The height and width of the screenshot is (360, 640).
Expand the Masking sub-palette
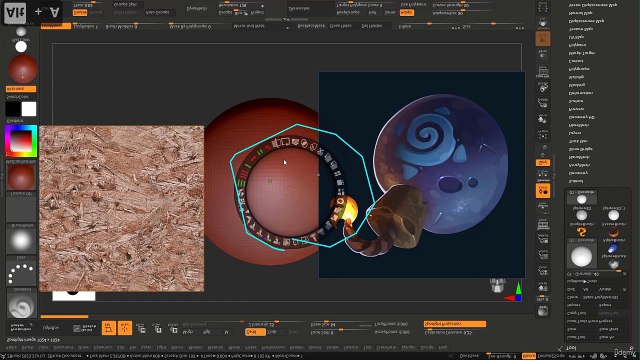point(576,85)
